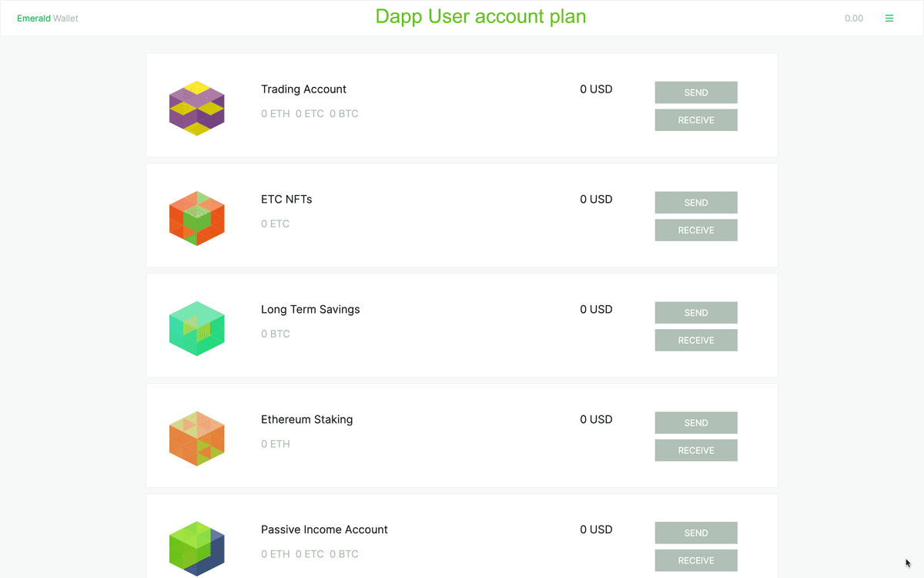Click the ETC NFTs account cube icon
924x578 pixels.
(x=196, y=218)
